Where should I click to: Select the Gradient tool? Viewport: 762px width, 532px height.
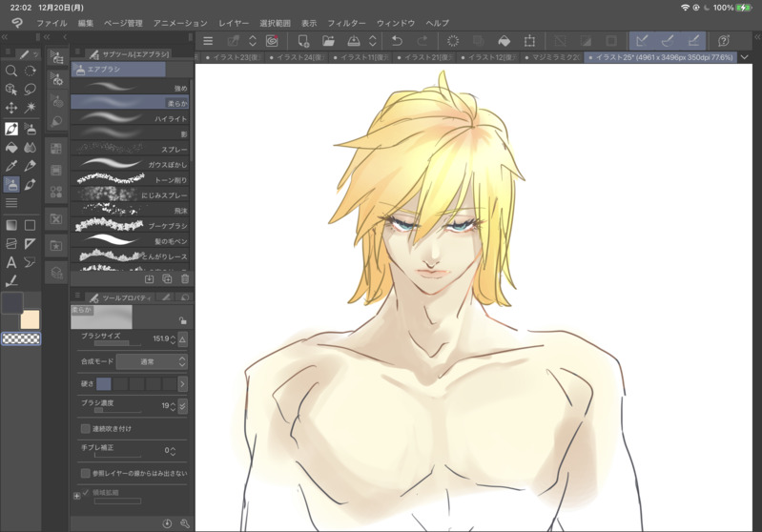[11, 225]
